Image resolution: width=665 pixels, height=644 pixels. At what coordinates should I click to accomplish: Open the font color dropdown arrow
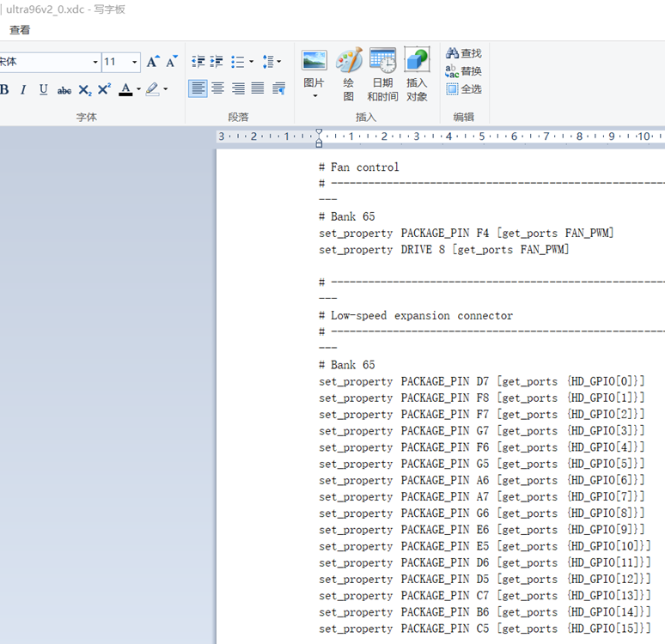(x=138, y=89)
